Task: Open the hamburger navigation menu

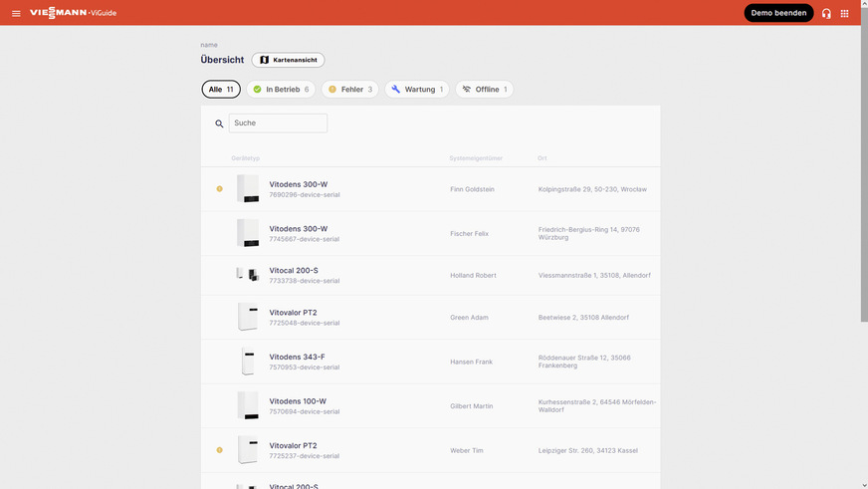Action: pos(16,13)
